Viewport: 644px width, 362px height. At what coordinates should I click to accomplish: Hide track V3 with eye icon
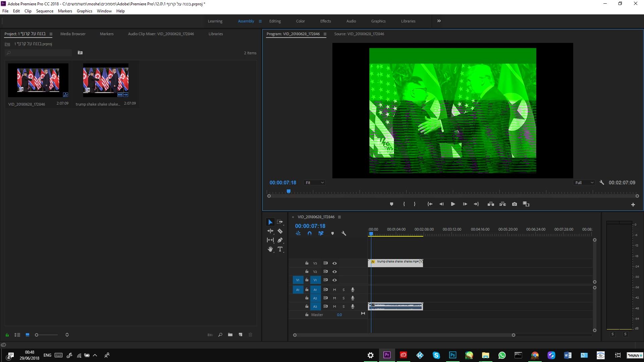[x=334, y=263]
